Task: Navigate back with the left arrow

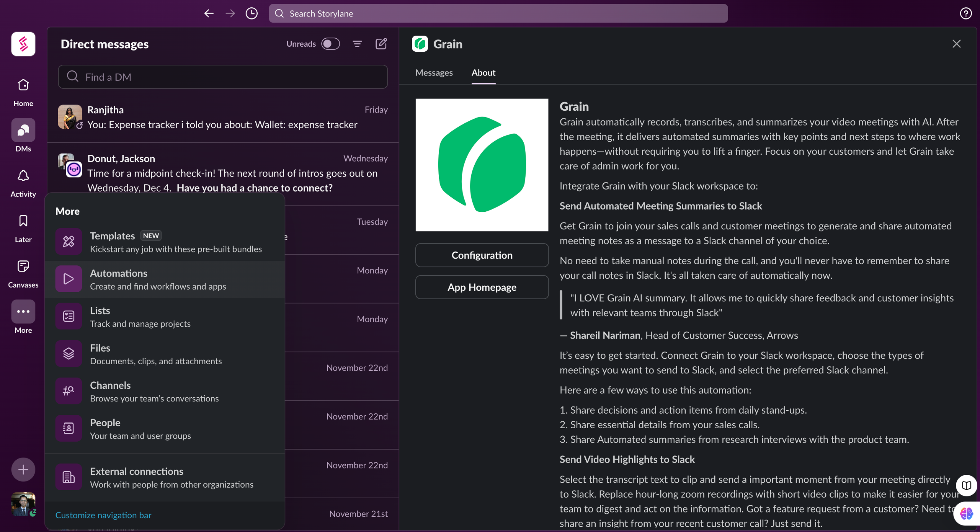Action: [x=209, y=13]
